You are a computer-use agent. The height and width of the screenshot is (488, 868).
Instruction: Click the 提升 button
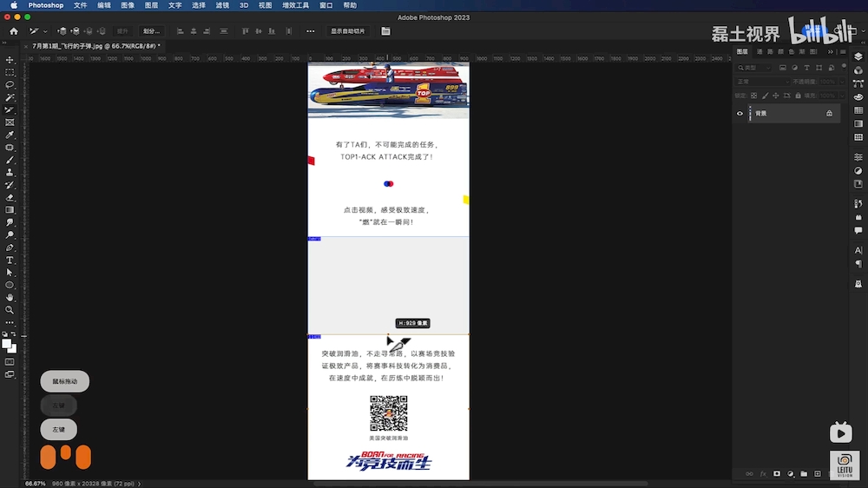[x=122, y=31]
